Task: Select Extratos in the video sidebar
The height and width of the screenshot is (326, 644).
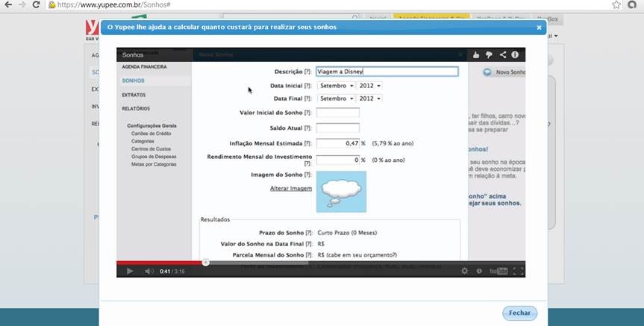Action: [x=134, y=95]
